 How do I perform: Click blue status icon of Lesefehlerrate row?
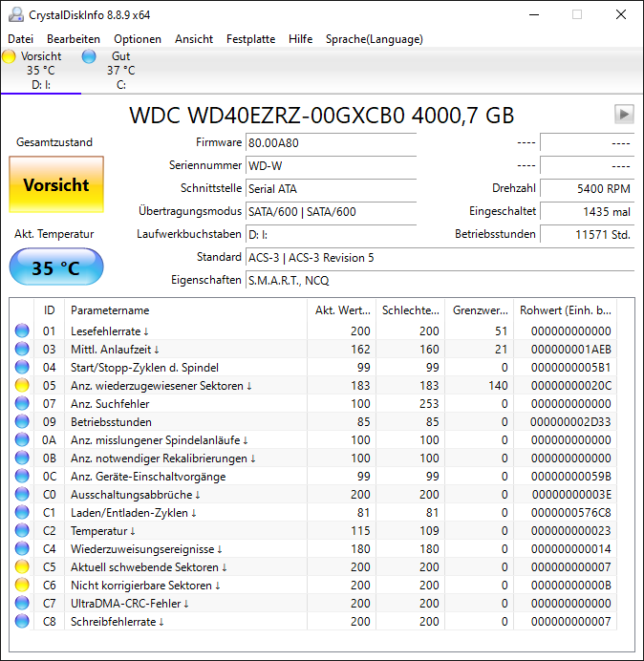pyautogui.click(x=22, y=330)
